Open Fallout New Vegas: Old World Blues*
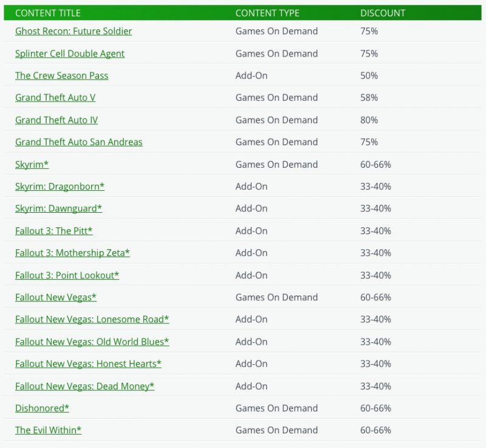486x448 pixels. pos(92,342)
